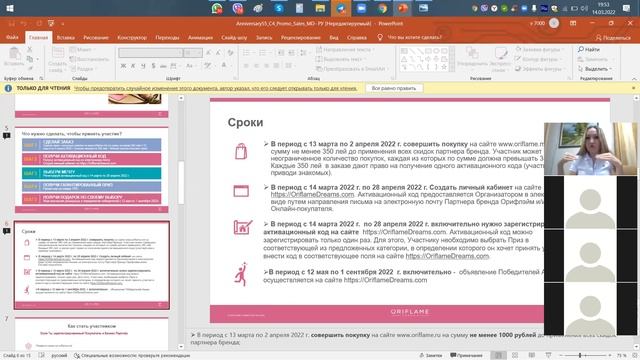Click the slideshow view icon in status bar

(x=548, y=356)
